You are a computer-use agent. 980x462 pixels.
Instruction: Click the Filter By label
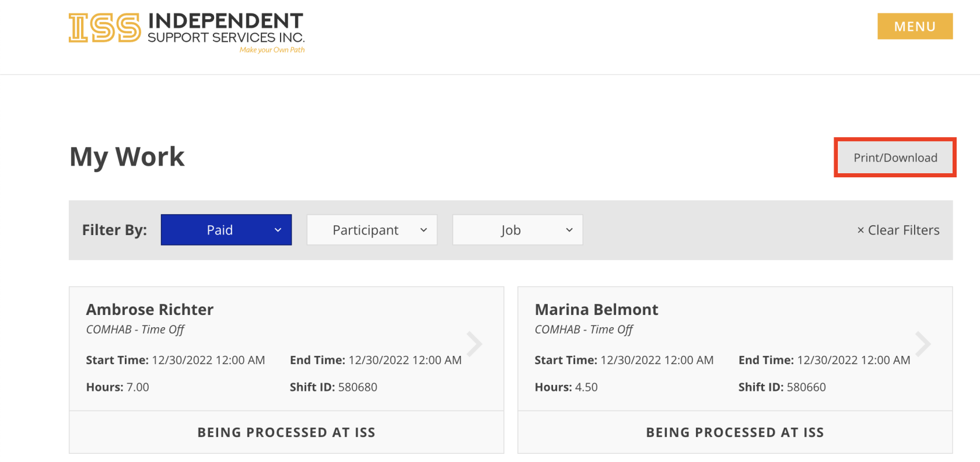tap(114, 230)
